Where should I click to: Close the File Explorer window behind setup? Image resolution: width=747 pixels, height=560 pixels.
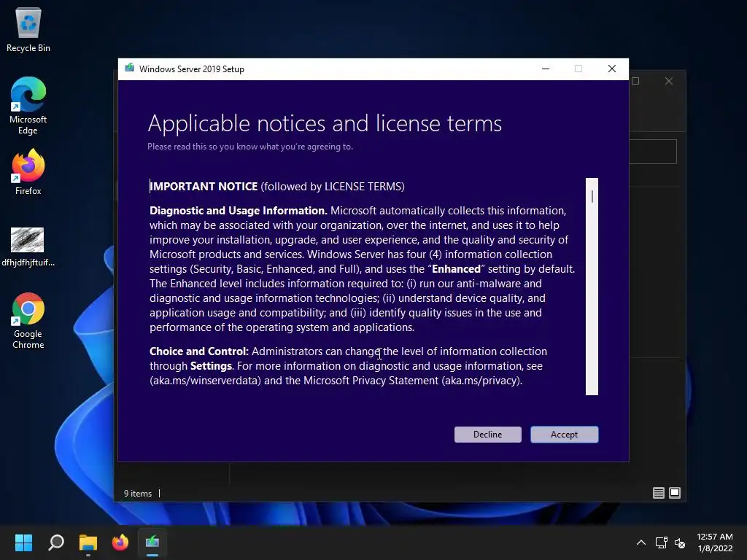pos(669,81)
